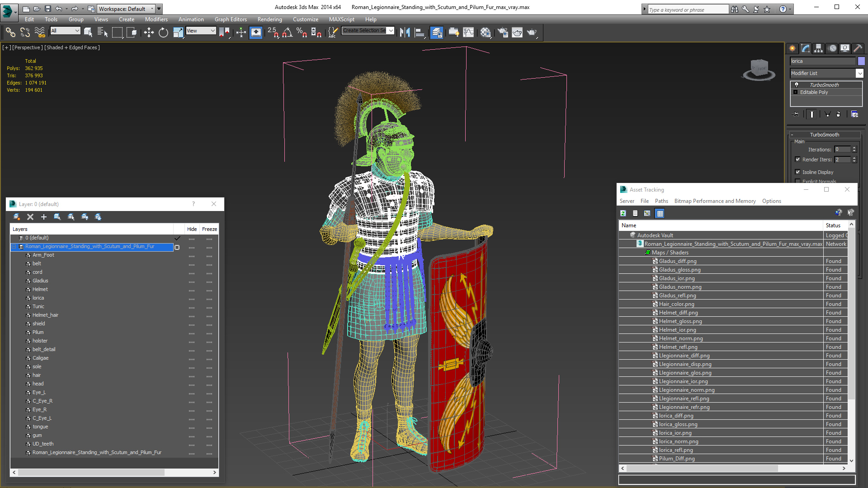Screen dimensions: 868x488
Task: Select Table View icon in Asset Tracking
Action: (660, 213)
